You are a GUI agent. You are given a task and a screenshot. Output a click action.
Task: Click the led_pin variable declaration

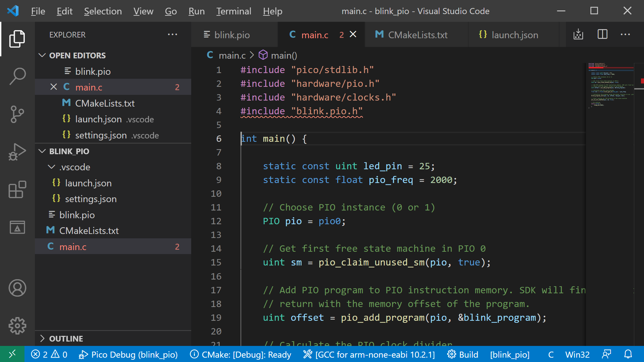pos(383,166)
